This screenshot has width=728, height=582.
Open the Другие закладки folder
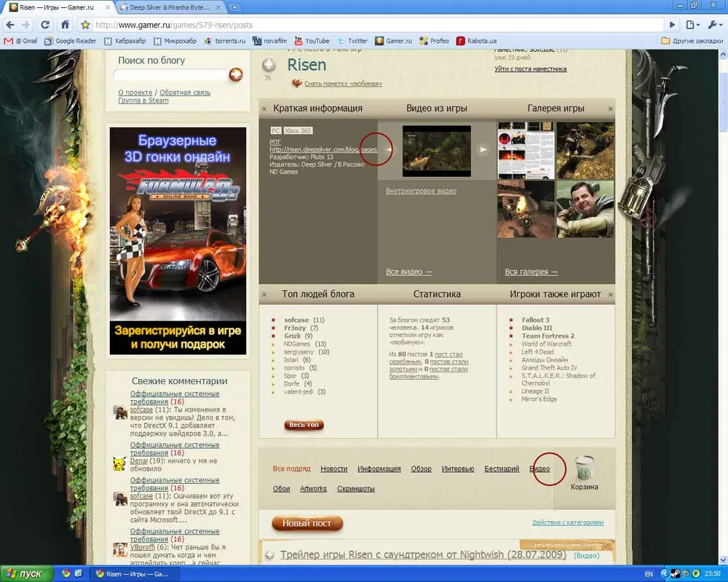[x=692, y=41]
